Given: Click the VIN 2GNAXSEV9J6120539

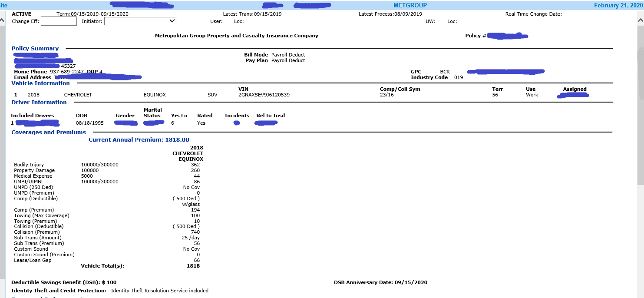Looking at the screenshot, I should point(264,95).
